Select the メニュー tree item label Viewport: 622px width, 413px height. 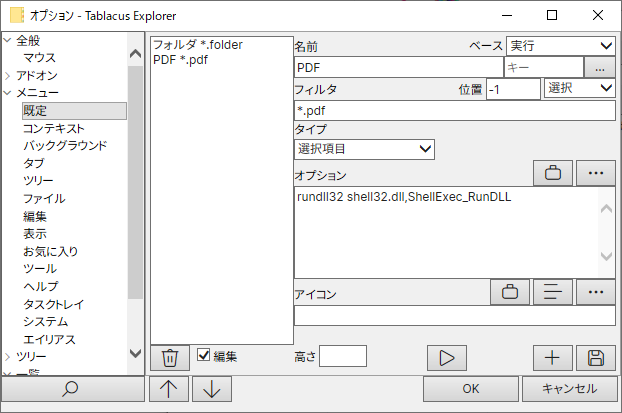coord(37,93)
